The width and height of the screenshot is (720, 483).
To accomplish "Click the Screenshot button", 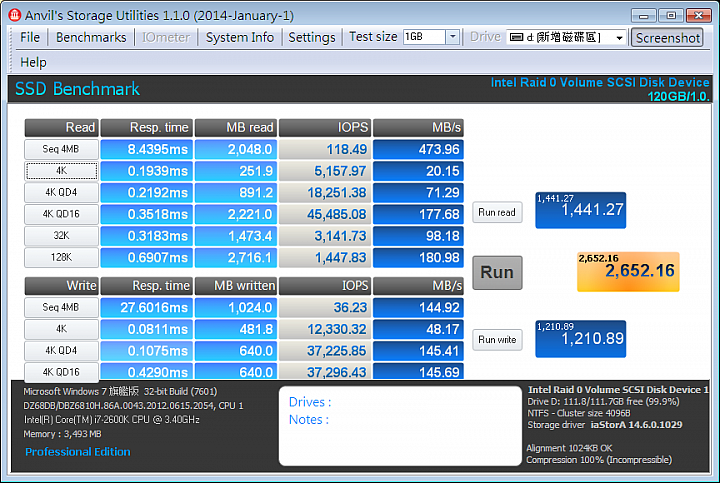I will coord(668,38).
